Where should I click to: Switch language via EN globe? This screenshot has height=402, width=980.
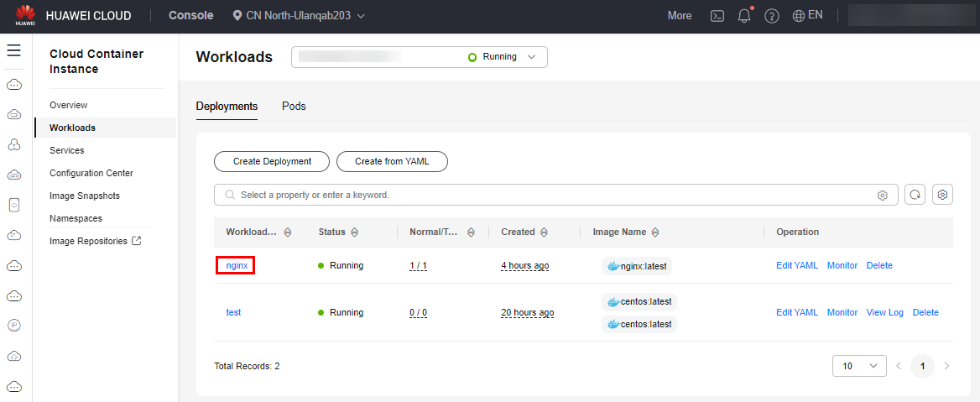[807, 15]
